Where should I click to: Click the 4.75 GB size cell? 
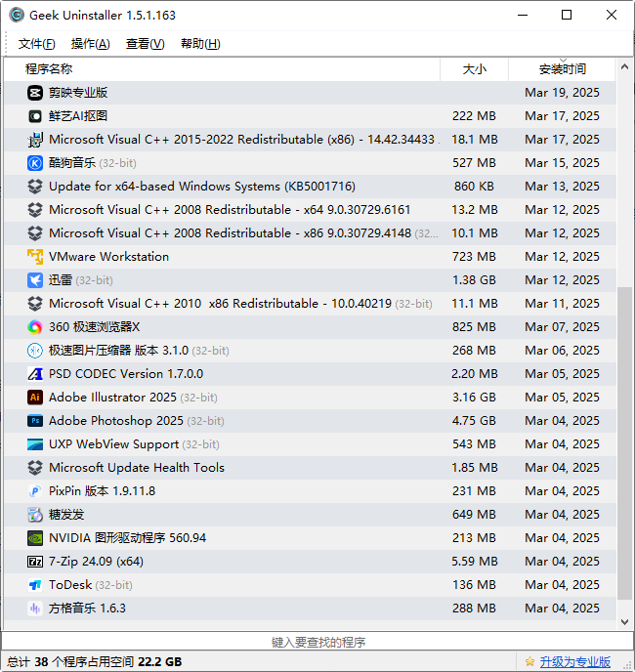point(474,421)
